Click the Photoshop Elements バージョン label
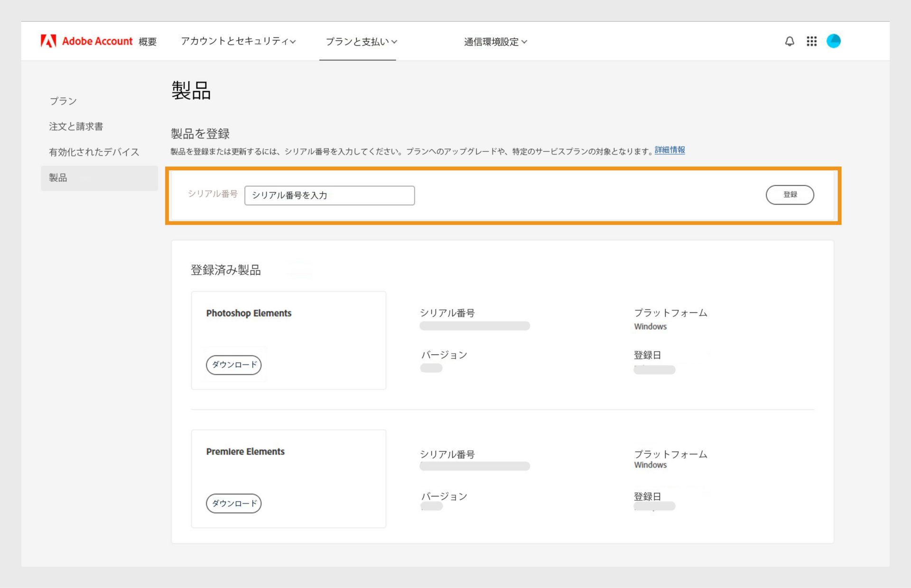911x588 pixels. click(444, 355)
